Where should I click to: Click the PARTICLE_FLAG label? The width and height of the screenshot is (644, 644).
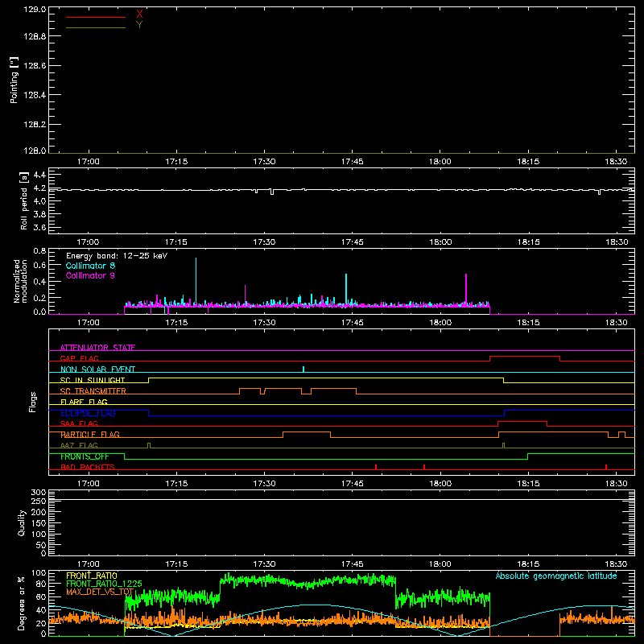90,435
